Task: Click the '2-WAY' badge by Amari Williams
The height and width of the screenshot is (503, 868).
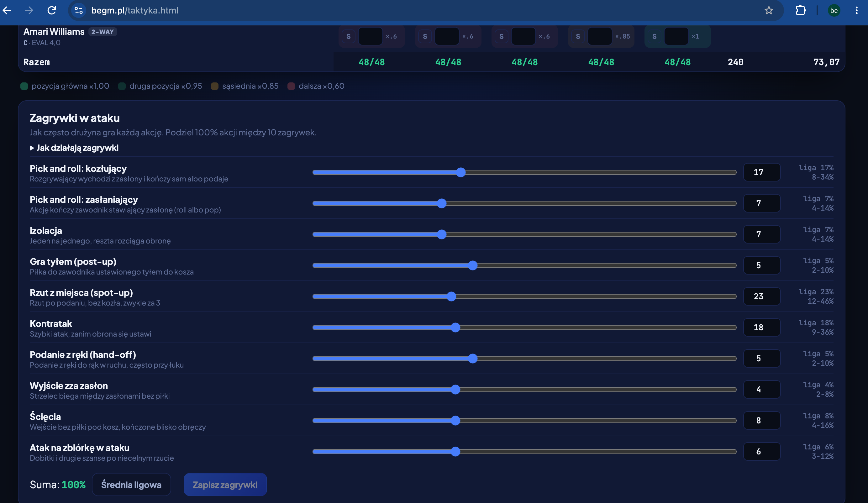Action: click(103, 32)
